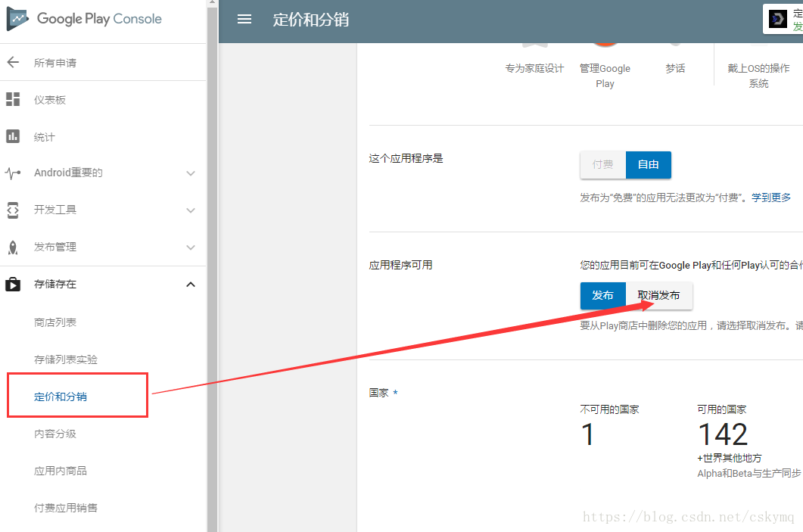This screenshot has height=532, width=803.
Task: Click the +世界其他地方 text
Action: click(730, 458)
